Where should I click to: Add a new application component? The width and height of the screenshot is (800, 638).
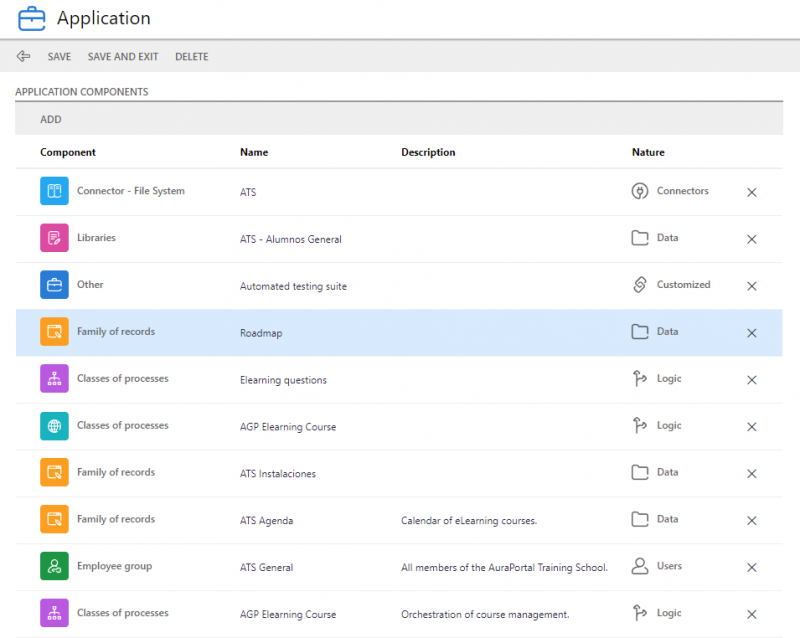point(51,119)
